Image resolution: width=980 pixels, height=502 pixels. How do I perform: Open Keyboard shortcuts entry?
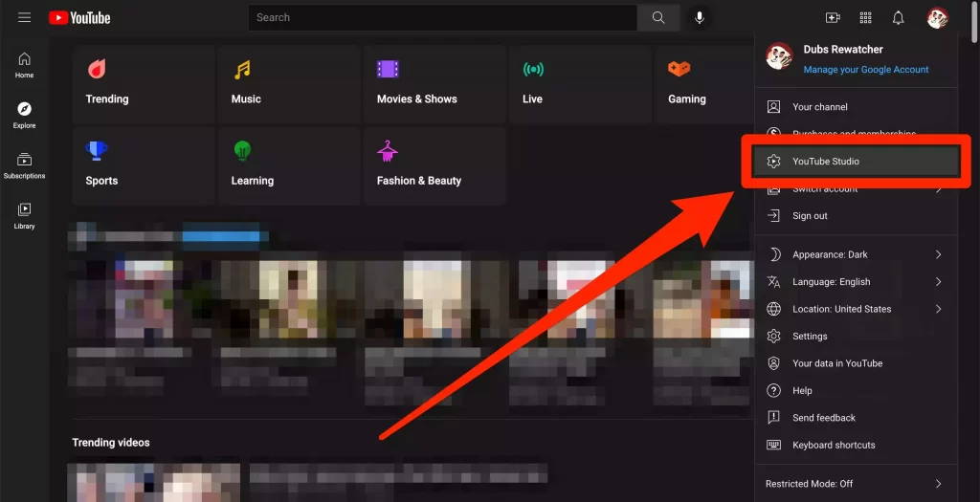pyautogui.click(x=857, y=445)
